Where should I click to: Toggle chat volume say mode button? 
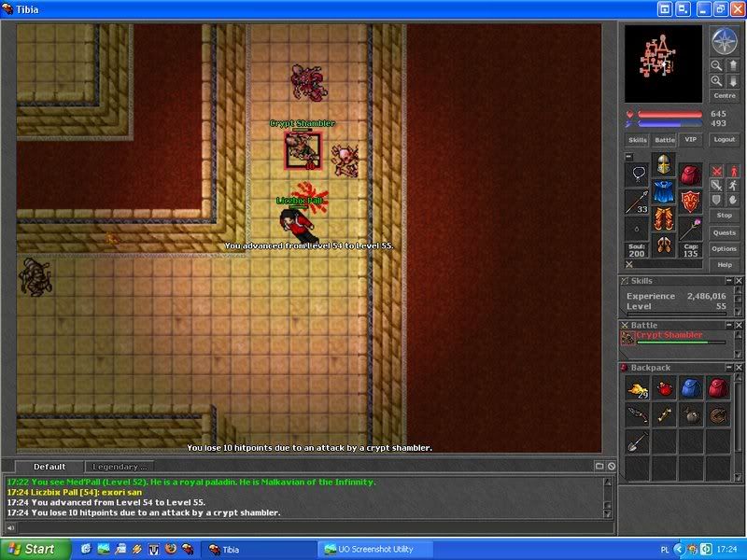click(10, 527)
